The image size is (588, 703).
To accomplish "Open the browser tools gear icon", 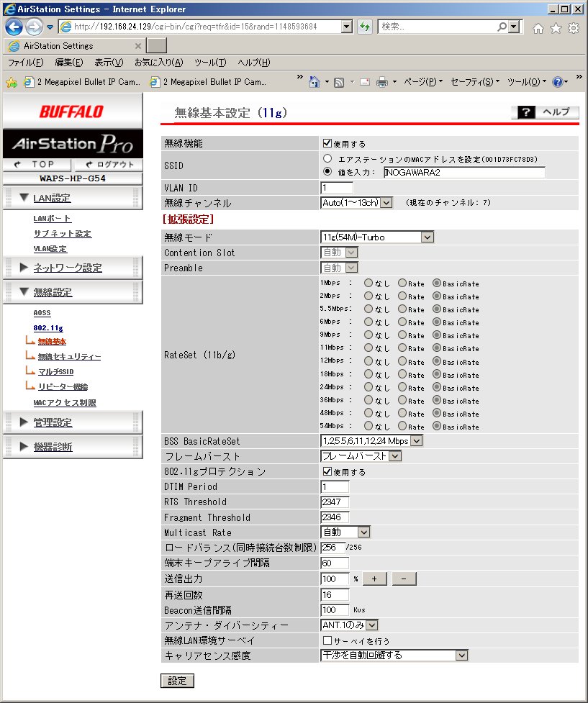I will tap(574, 28).
